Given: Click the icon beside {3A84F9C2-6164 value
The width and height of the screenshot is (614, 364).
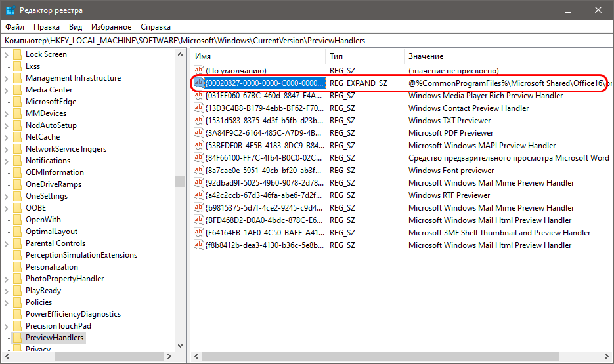Looking at the screenshot, I should 199,132.
